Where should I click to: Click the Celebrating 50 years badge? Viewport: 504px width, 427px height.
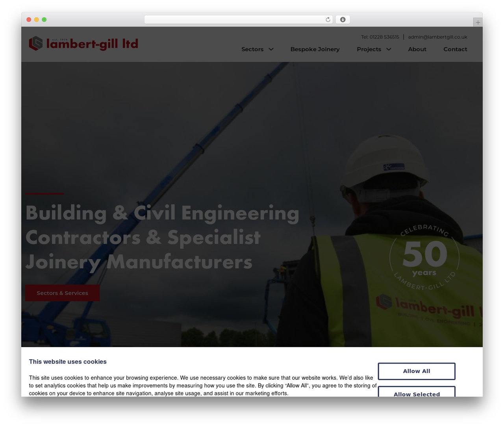(424, 258)
